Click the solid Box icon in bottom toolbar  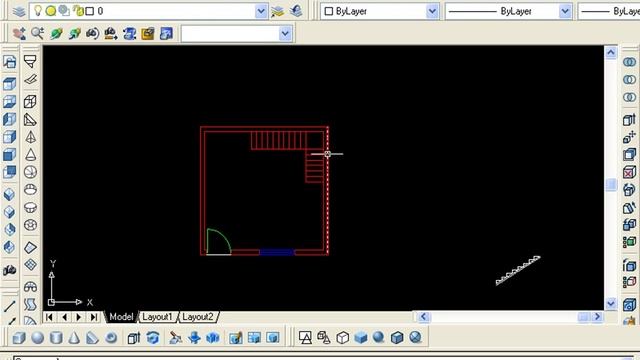tap(18, 338)
